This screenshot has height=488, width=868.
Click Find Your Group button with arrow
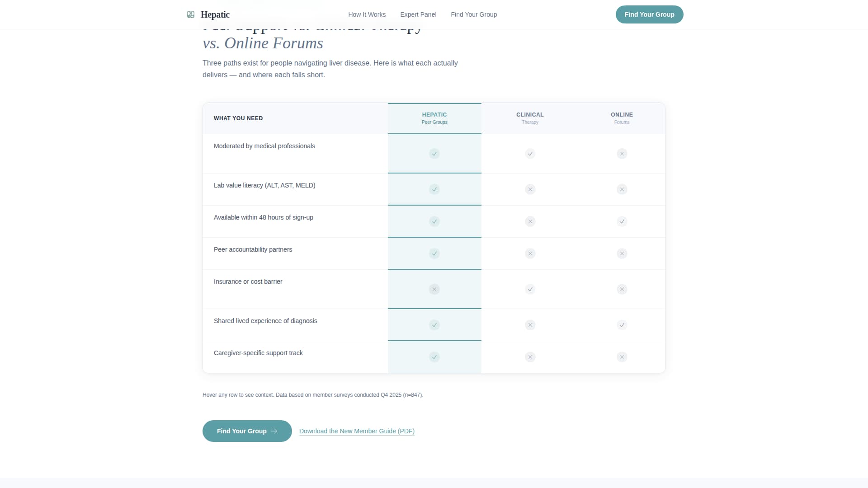point(247,431)
